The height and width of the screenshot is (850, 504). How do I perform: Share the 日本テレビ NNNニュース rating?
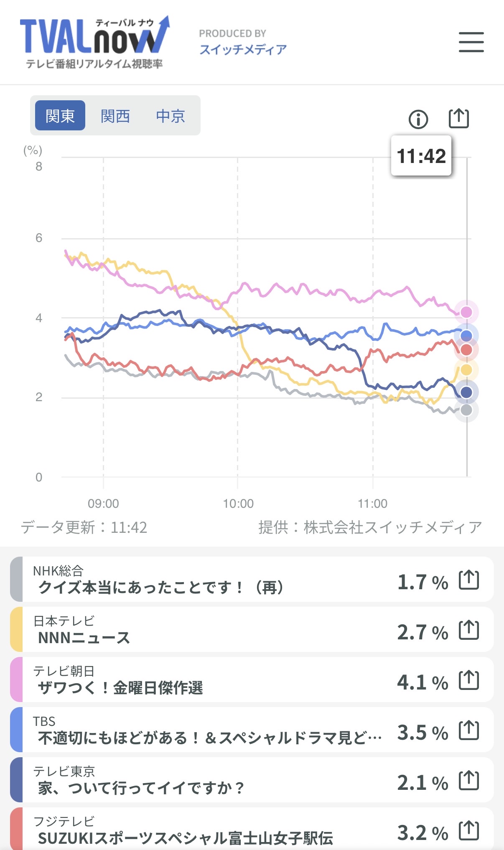pos(468,630)
